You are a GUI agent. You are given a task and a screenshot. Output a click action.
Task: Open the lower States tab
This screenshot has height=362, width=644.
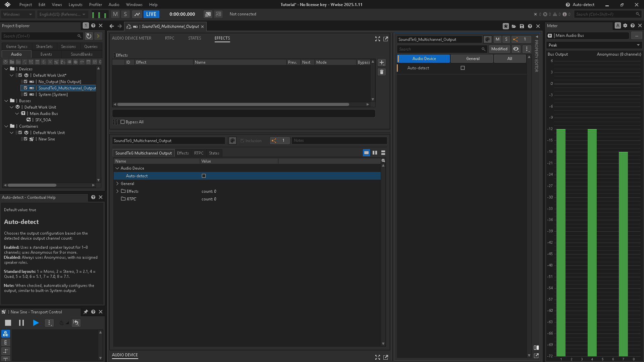214,153
